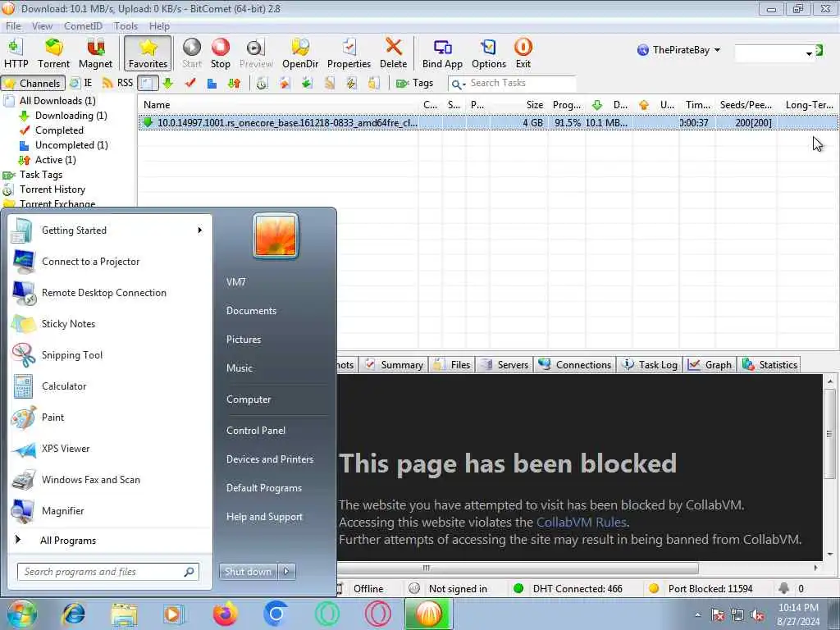Open the Help menu
Image resolution: width=840 pixels, height=630 pixels.
159,25
